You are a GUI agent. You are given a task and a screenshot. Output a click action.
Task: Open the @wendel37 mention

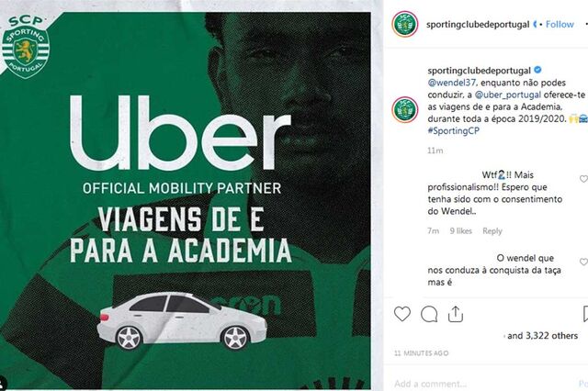point(451,83)
